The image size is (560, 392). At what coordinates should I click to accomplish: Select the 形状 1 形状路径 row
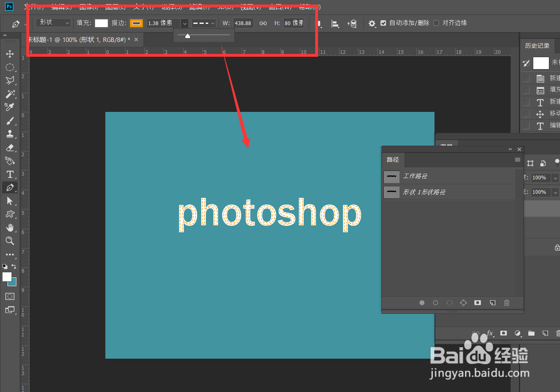pyautogui.click(x=449, y=192)
